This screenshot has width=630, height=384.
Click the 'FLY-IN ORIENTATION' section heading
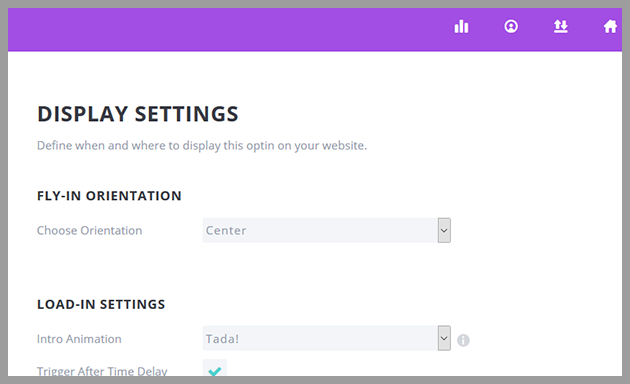(109, 196)
